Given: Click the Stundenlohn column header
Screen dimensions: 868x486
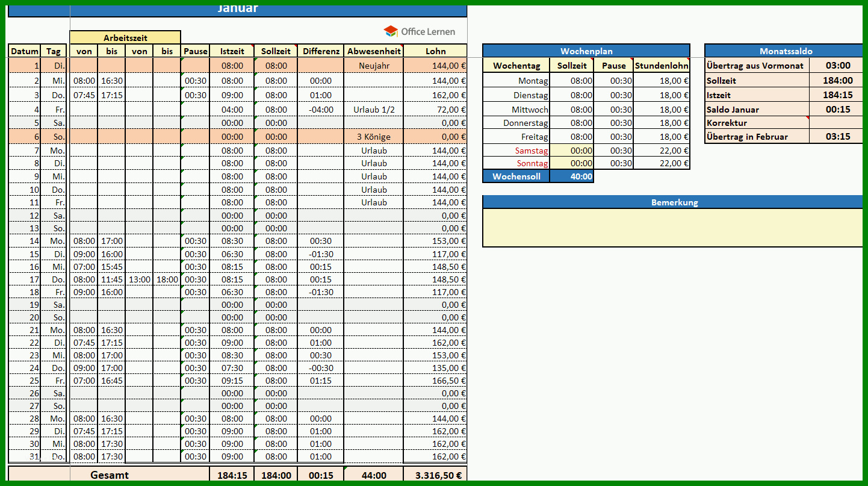Looking at the screenshot, I should 662,66.
